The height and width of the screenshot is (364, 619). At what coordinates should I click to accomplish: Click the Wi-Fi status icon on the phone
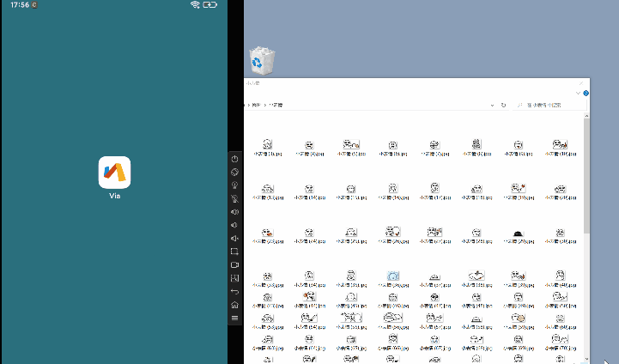(x=195, y=5)
